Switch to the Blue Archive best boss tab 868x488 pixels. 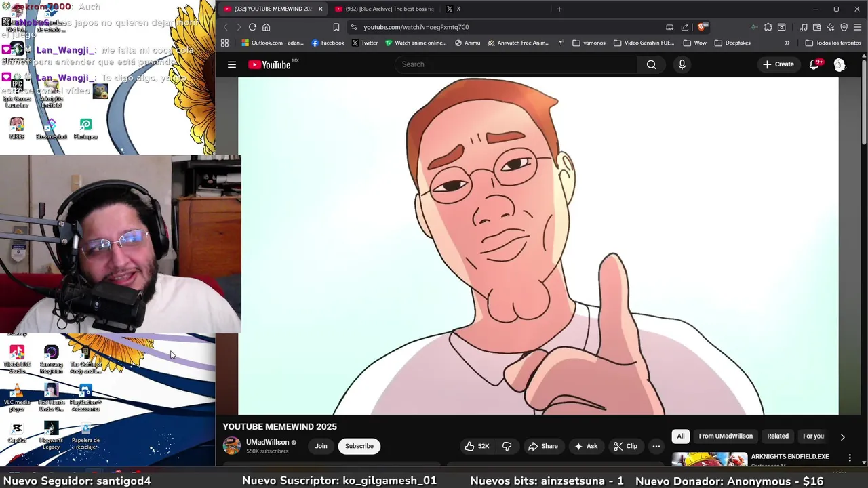384,9
